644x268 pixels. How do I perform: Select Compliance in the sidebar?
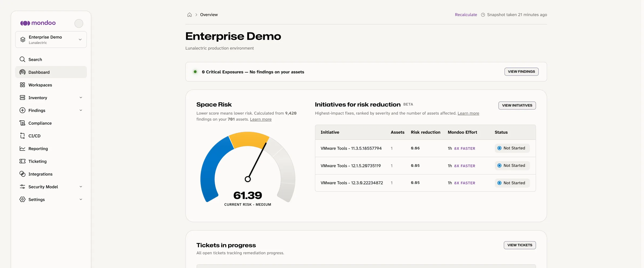[51, 123]
